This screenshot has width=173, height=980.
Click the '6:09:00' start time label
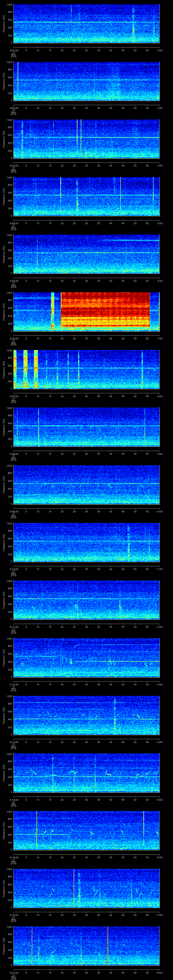[x=14, y=511]
